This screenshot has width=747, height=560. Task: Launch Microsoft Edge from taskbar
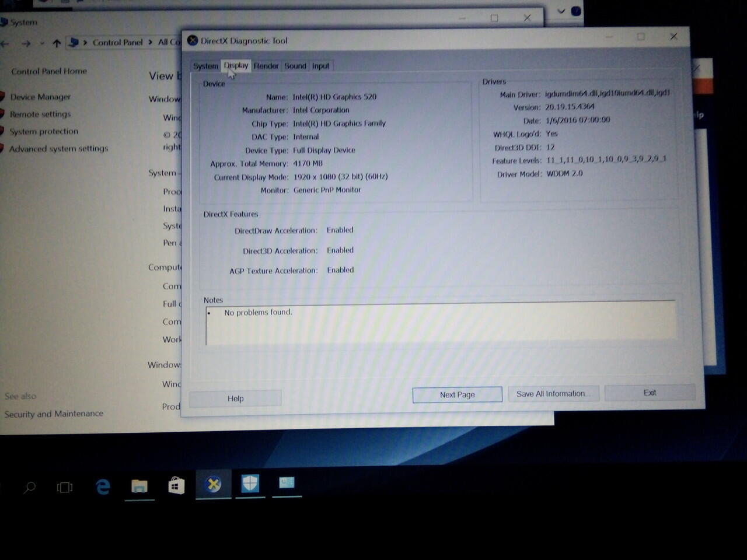[103, 487]
